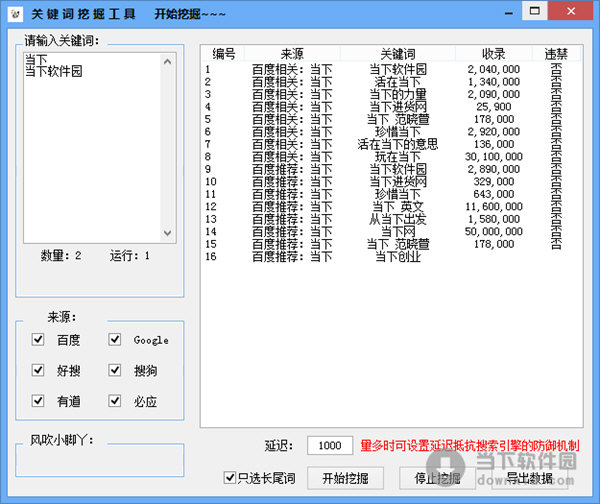Minimize the 关键词挖掘工具 window
The image size is (600, 504).
click(x=509, y=12)
